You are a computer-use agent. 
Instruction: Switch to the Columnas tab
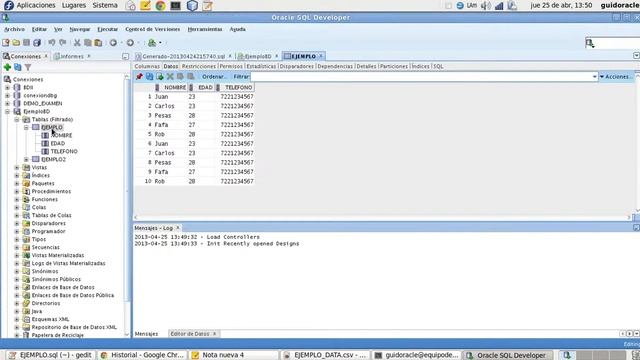point(147,66)
